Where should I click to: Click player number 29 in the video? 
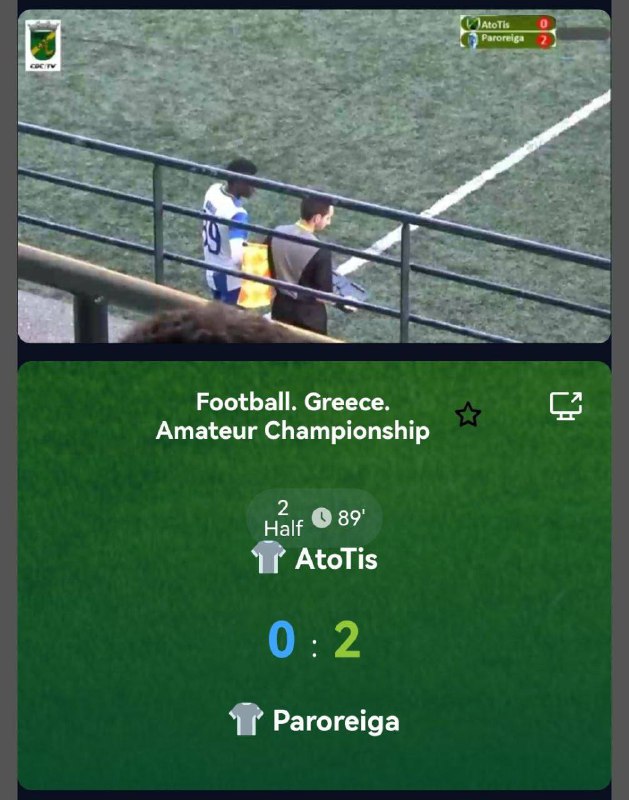pos(212,236)
